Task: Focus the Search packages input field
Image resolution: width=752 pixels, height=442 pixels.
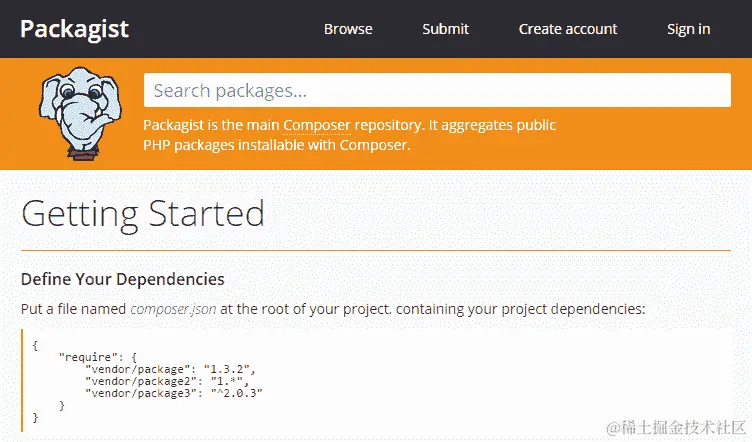Action: pos(437,91)
